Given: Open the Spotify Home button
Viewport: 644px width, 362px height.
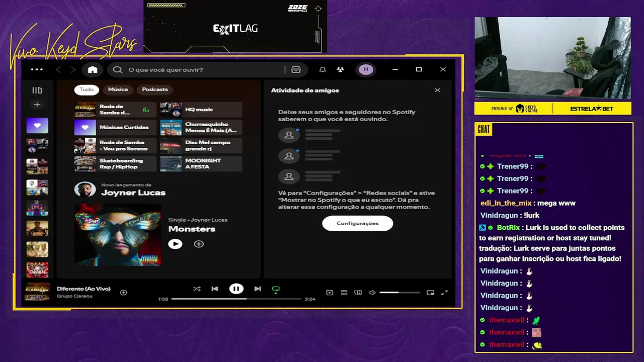Looking at the screenshot, I should (93, 70).
